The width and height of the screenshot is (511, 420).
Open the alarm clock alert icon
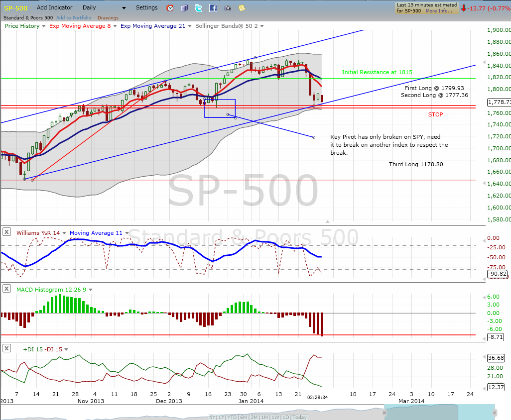click(170, 8)
